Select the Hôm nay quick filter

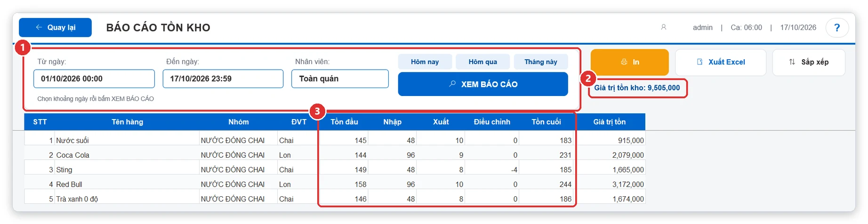425,62
